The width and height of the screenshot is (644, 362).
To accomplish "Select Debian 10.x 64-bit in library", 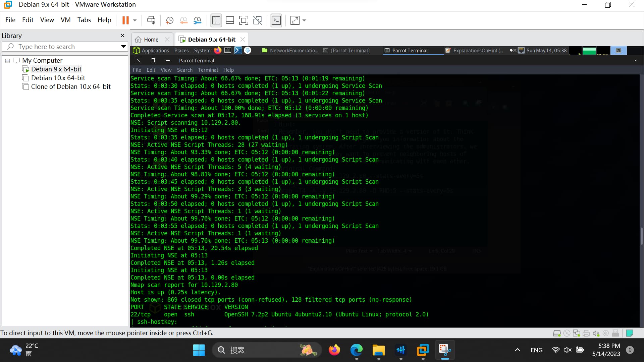I will pos(58,78).
